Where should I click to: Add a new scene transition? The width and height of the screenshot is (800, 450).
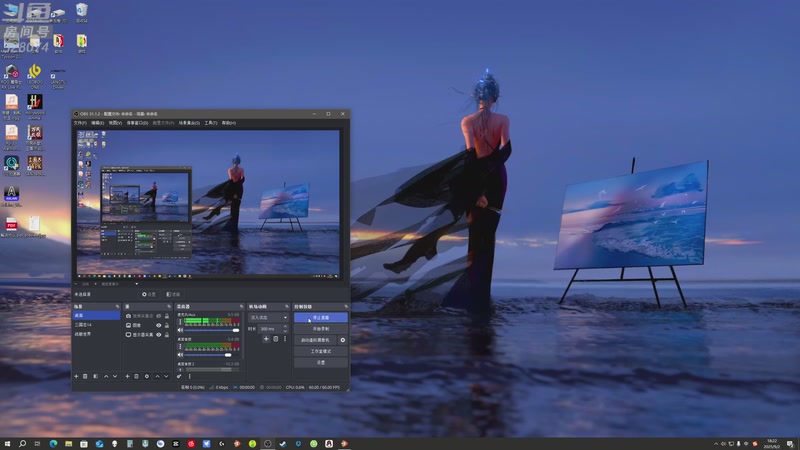(266, 339)
